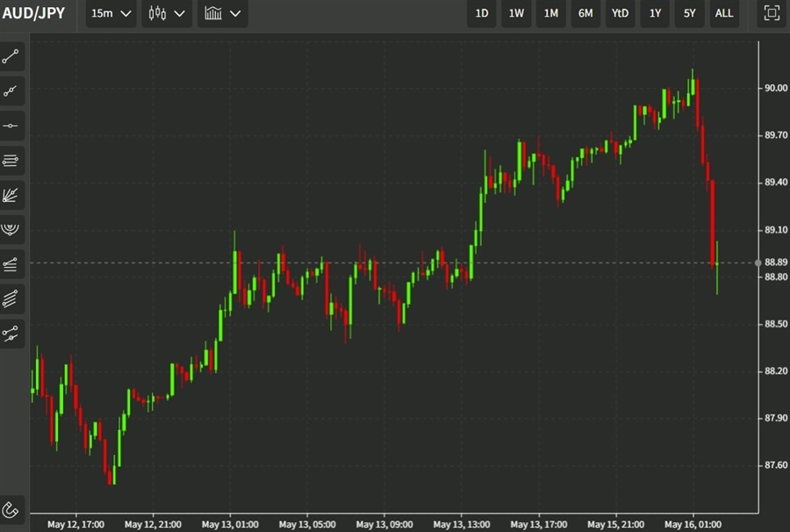Screen dimensions: 790x532
Task: Click the 88.89 current price marker
Action: click(776, 262)
